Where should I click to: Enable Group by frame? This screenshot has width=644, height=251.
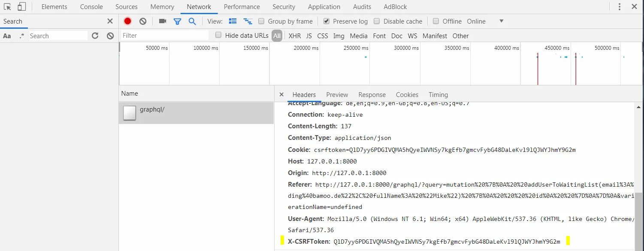tap(261, 21)
